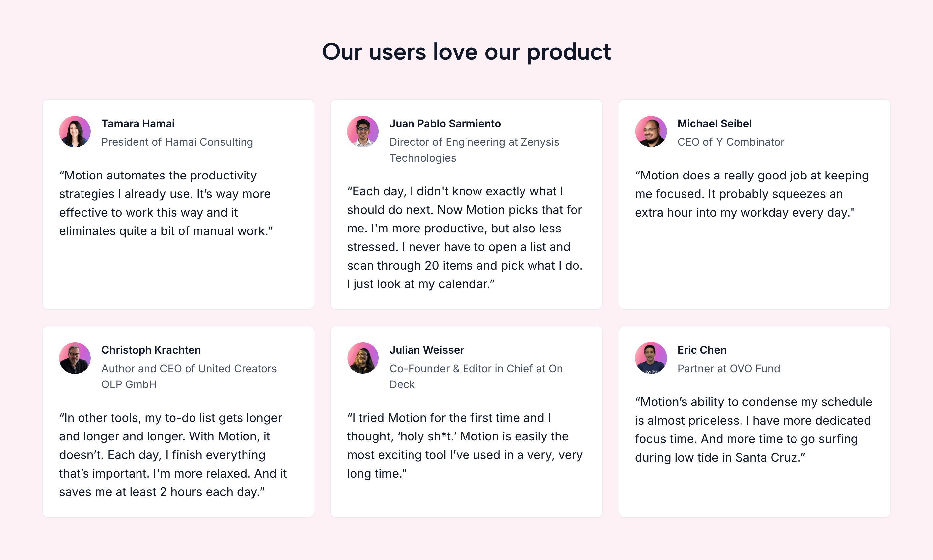Click Julian Weisser's 'most exciting tool' quote
Screen dimensions: 933x560
pyautogui.click(x=465, y=445)
